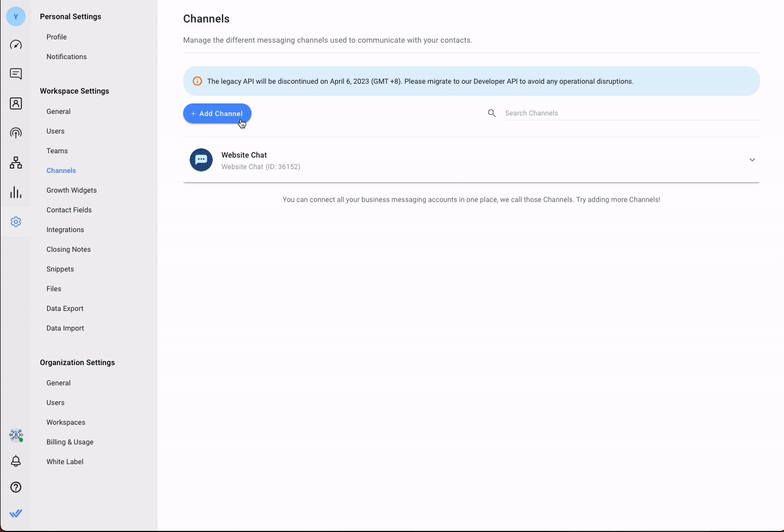The width and height of the screenshot is (784, 532).
Task: Open the reports bar chart icon
Action: pos(16,192)
